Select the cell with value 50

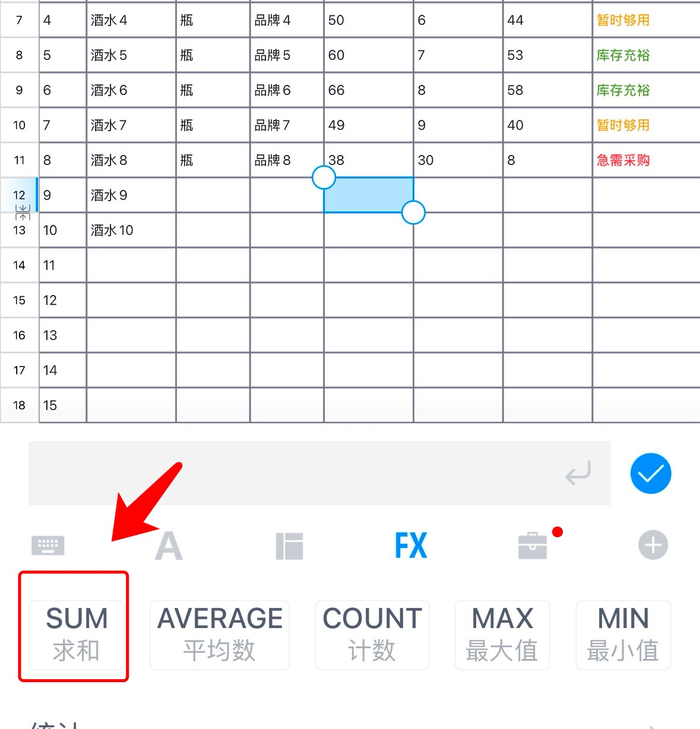coord(369,20)
